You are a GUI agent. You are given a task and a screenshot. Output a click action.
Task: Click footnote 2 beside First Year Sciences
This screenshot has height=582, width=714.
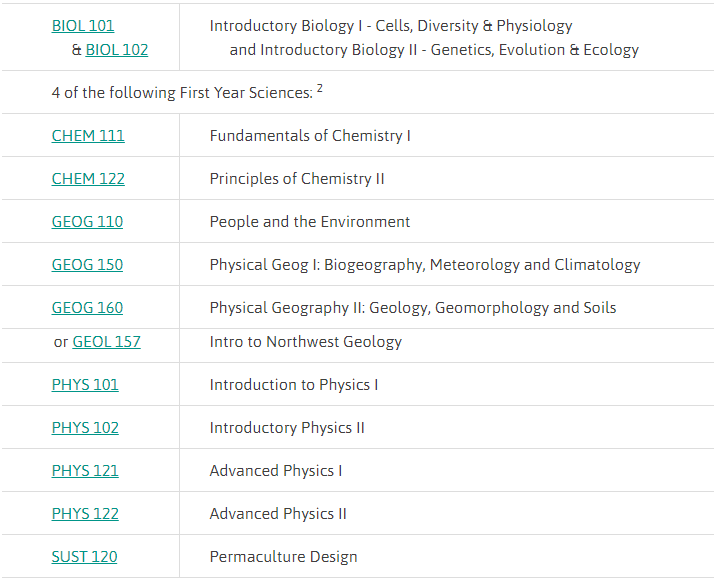(320, 89)
